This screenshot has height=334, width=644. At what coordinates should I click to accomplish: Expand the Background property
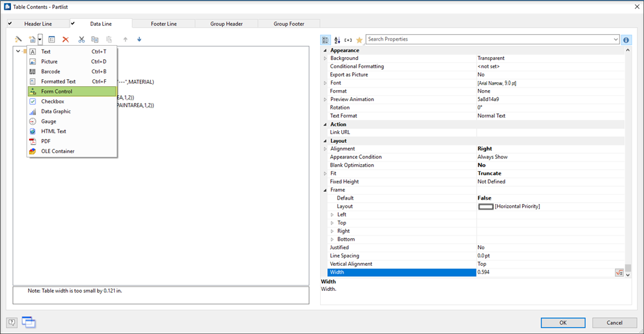pos(325,59)
